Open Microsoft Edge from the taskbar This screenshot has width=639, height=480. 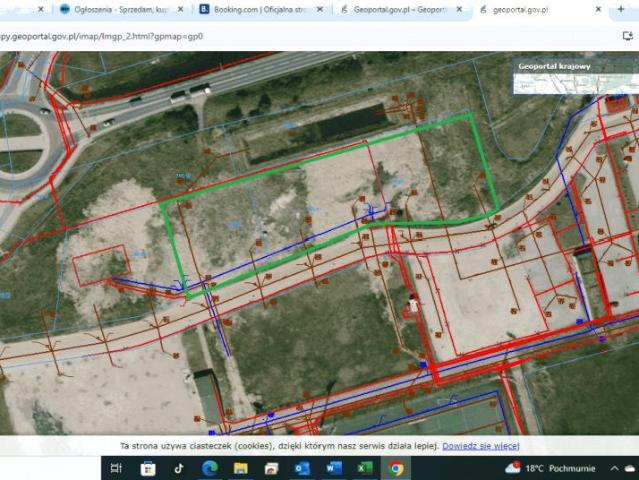(209, 468)
